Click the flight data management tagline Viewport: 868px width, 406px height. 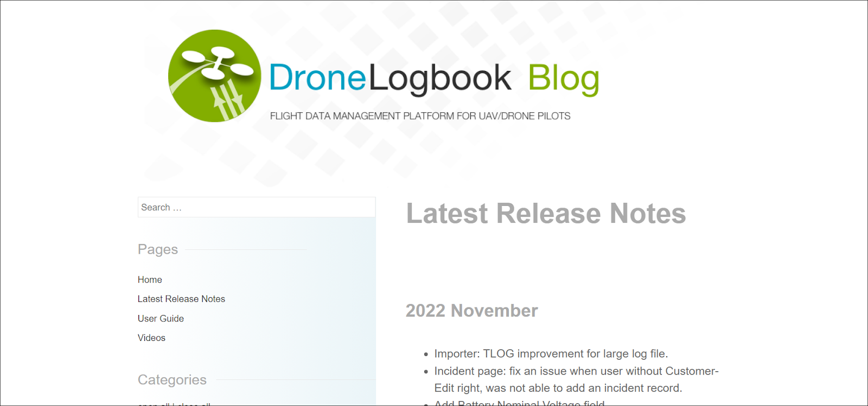click(x=420, y=116)
